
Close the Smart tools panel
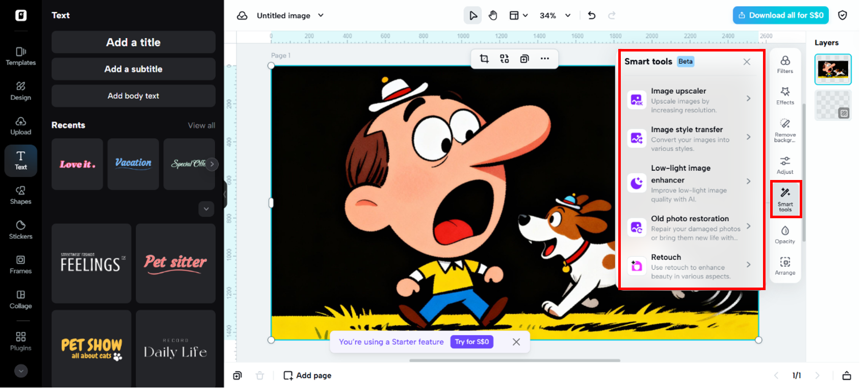[747, 62]
